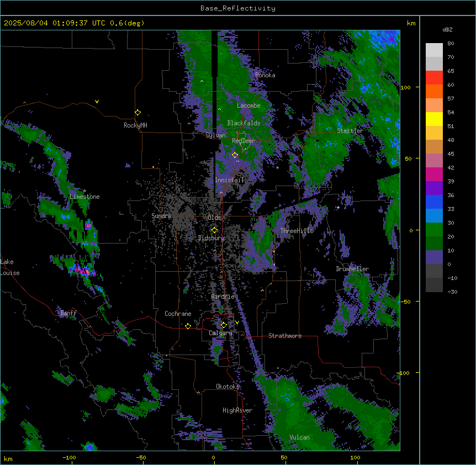Click the Okotoks label
Viewport: 476px width, 465px height.
[x=228, y=387]
